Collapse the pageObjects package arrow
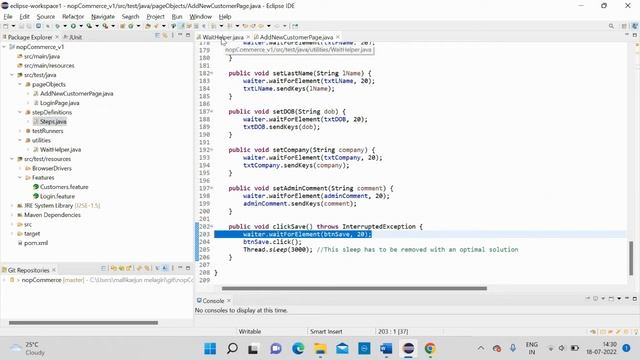Viewport: 640px width, 360px height. (x=20, y=84)
